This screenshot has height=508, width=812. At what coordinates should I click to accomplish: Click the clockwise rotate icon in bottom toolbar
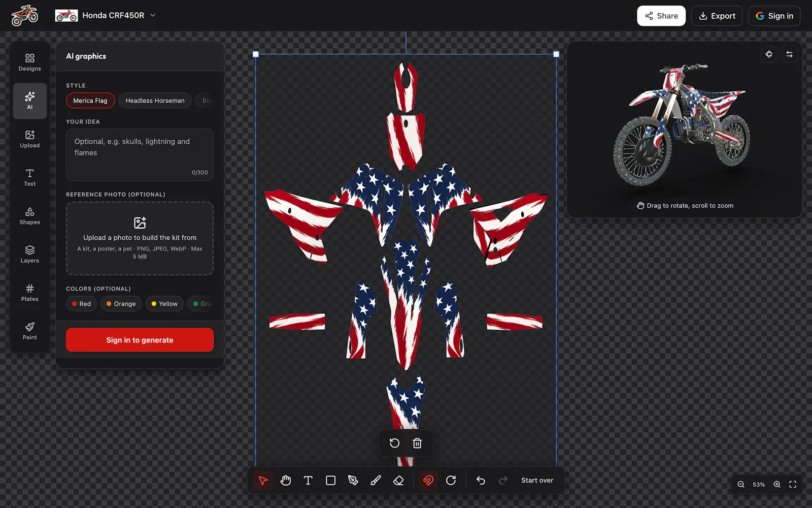(451, 481)
